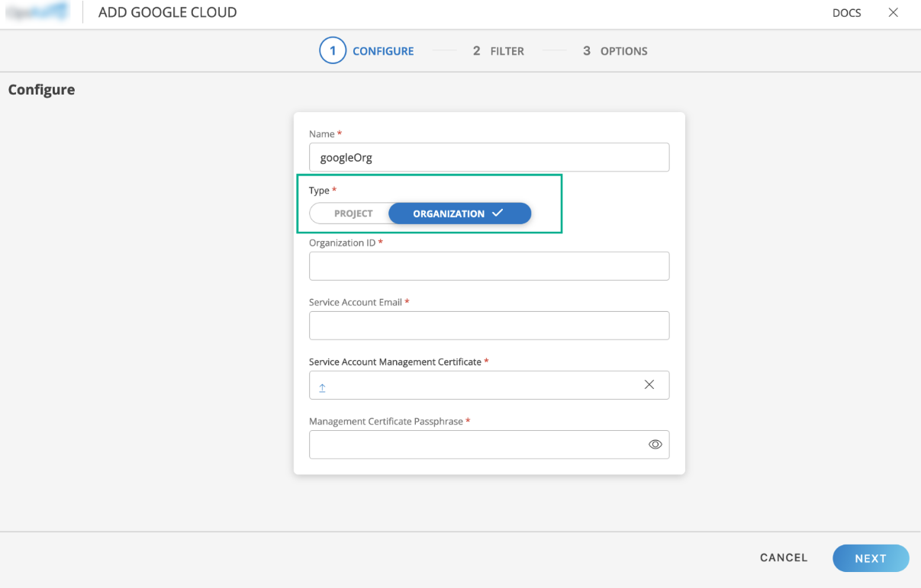This screenshot has width=921, height=588.
Task: Go to step 3 OPTIONS
Action: [x=615, y=51]
